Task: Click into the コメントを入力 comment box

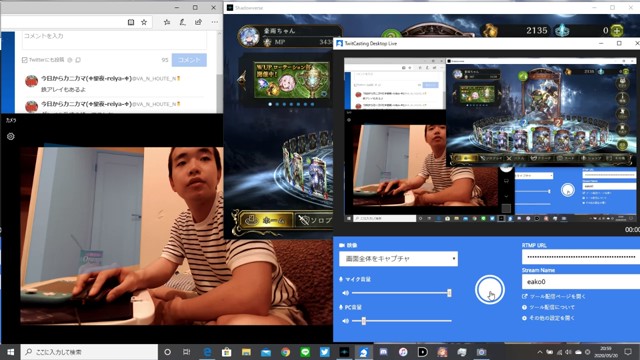Action: point(114,40)
